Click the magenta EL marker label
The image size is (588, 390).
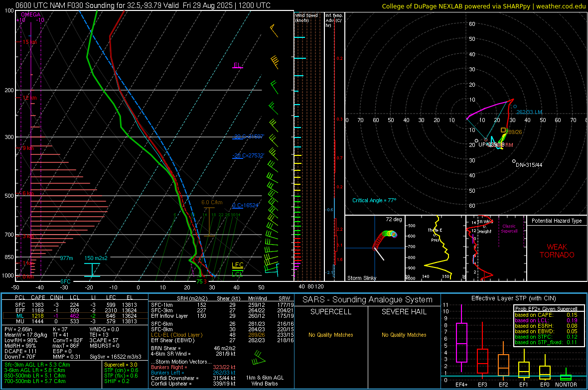tap(237, 65)
